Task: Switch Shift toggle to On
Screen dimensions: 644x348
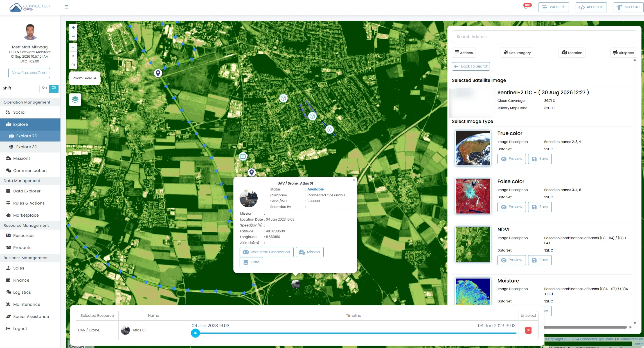Action: 44,89
